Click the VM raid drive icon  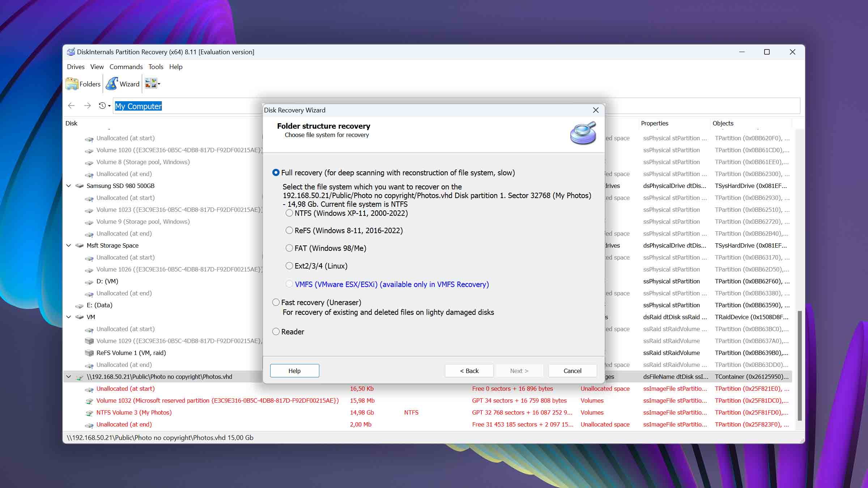[79, 317]
